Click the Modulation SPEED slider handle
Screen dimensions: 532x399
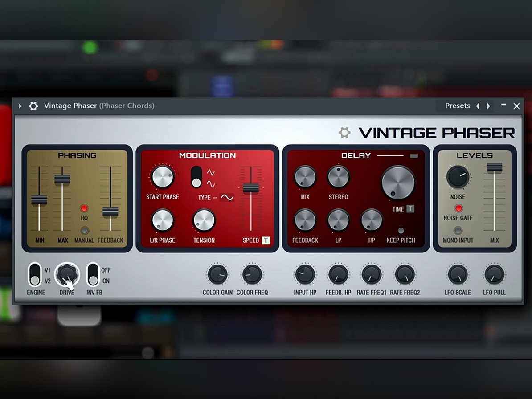click(251, 188)
